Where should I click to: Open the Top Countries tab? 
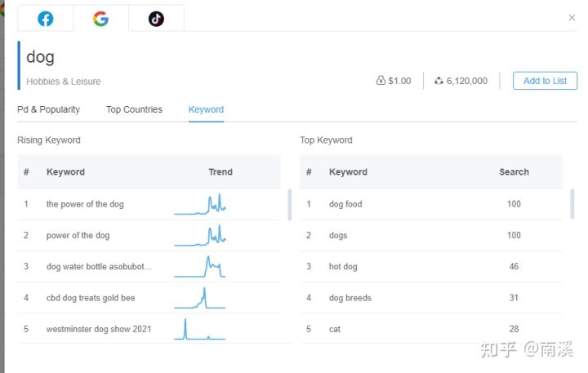(x=134, y=109)
